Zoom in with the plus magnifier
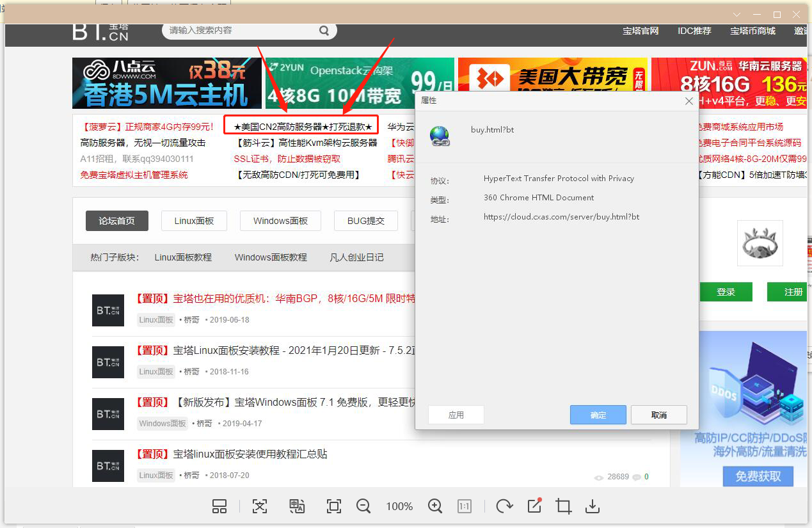This screenshot has height=528, width=812. (x=435, y=506)
